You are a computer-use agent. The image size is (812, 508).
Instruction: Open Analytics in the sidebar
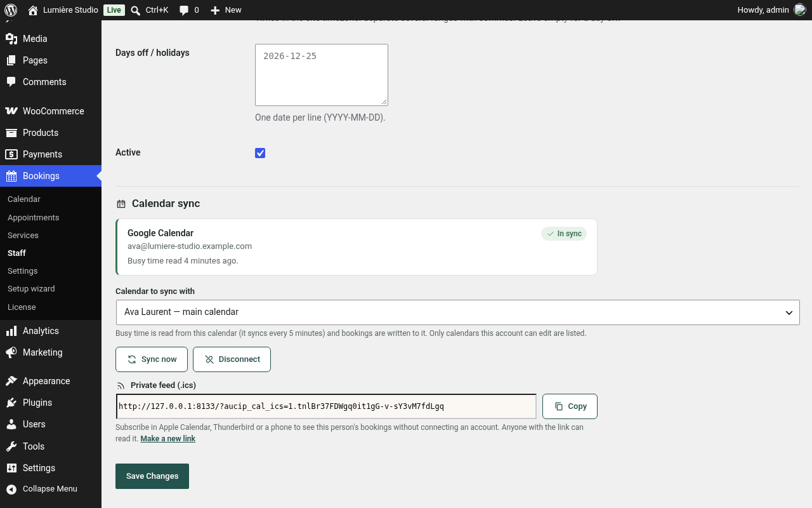51,331
